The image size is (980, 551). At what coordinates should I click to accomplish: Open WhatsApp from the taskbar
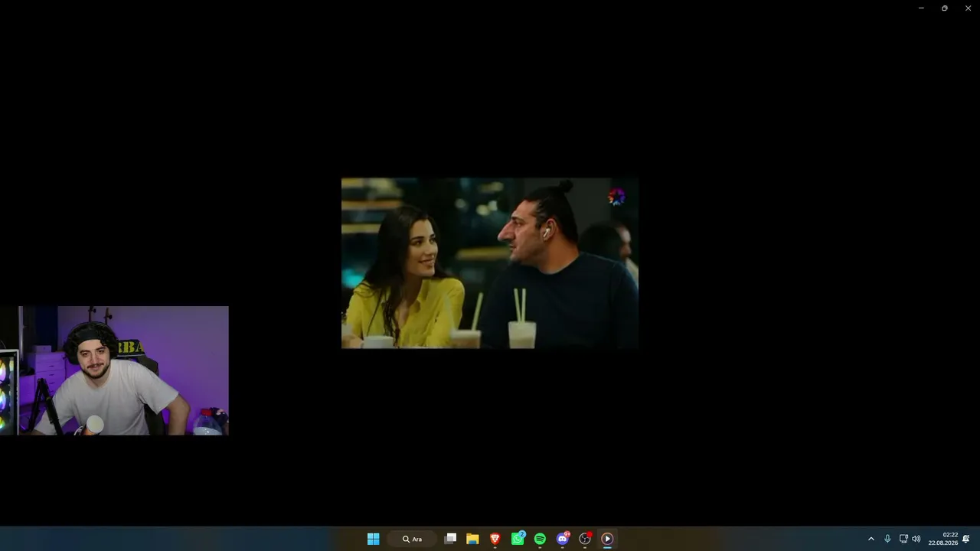518,539
